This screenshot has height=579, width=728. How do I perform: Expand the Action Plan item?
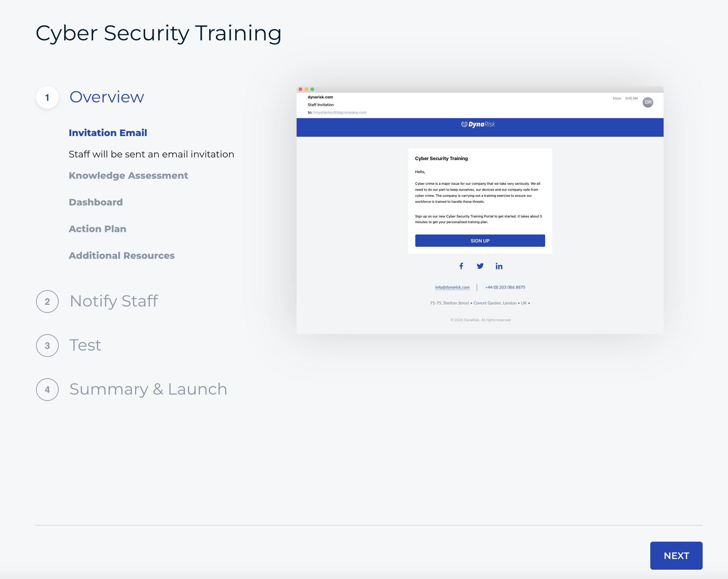(x=97, y=229)
